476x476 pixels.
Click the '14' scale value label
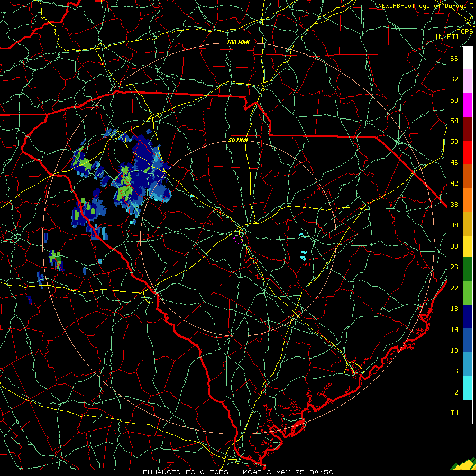coord(454,329)
